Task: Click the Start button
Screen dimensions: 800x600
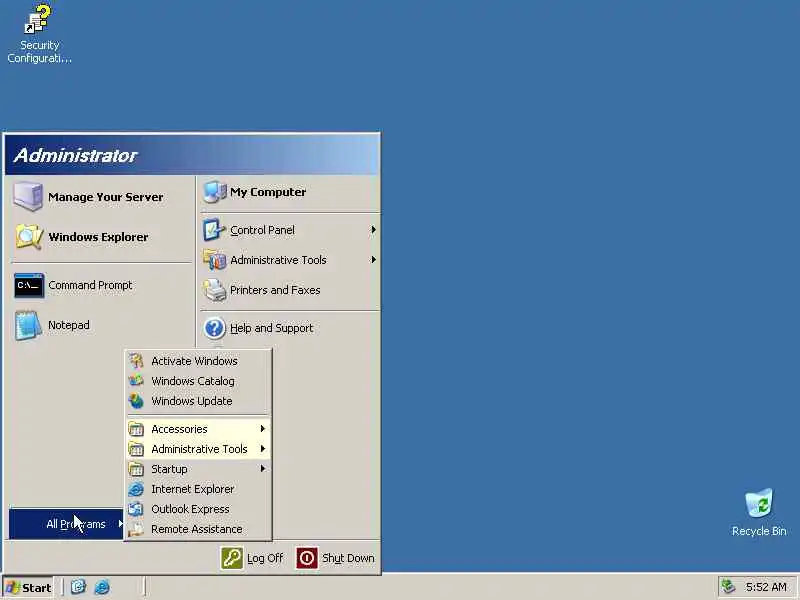Action: [28, 587]
